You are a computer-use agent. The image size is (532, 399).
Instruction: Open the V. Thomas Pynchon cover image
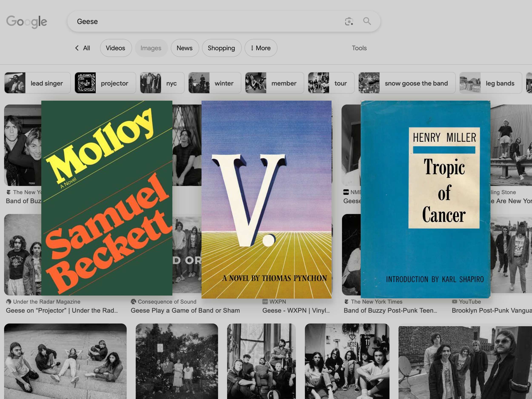[266, 199]
